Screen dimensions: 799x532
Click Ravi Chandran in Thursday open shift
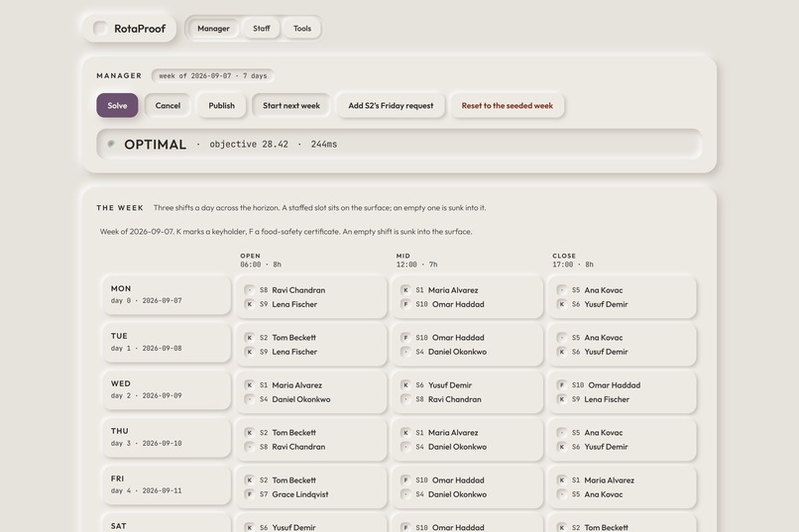point(298,447)
